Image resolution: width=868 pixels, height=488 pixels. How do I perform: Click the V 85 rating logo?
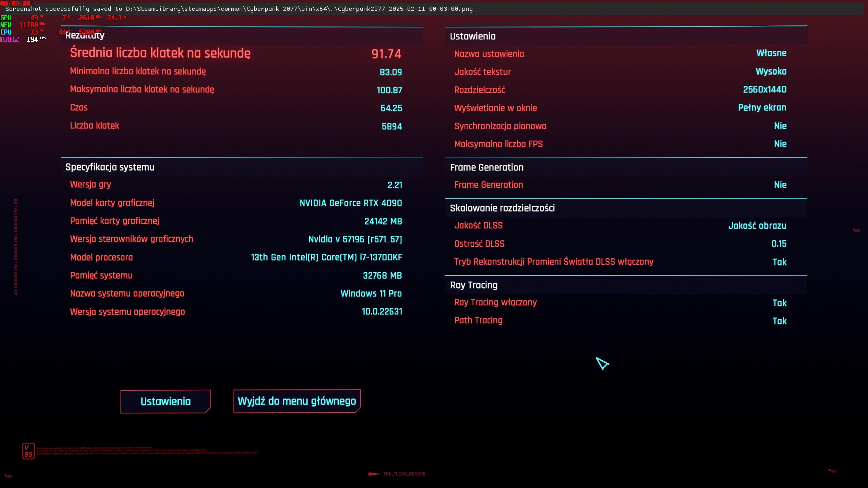(x=28, y=451)
